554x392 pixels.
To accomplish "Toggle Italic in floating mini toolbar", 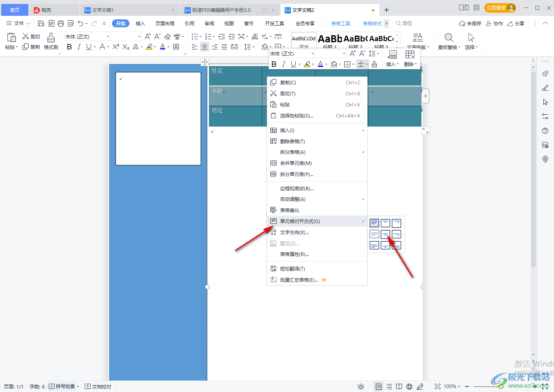I will [x=283, y=64].
